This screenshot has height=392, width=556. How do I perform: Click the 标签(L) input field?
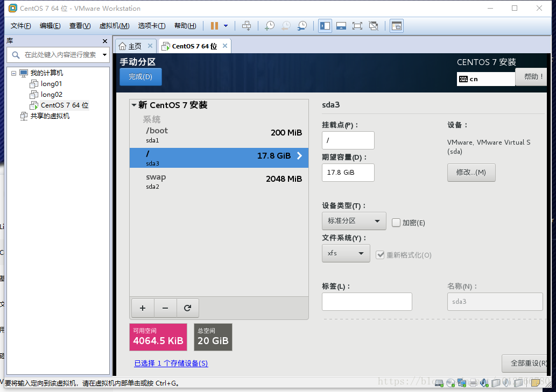367,302
